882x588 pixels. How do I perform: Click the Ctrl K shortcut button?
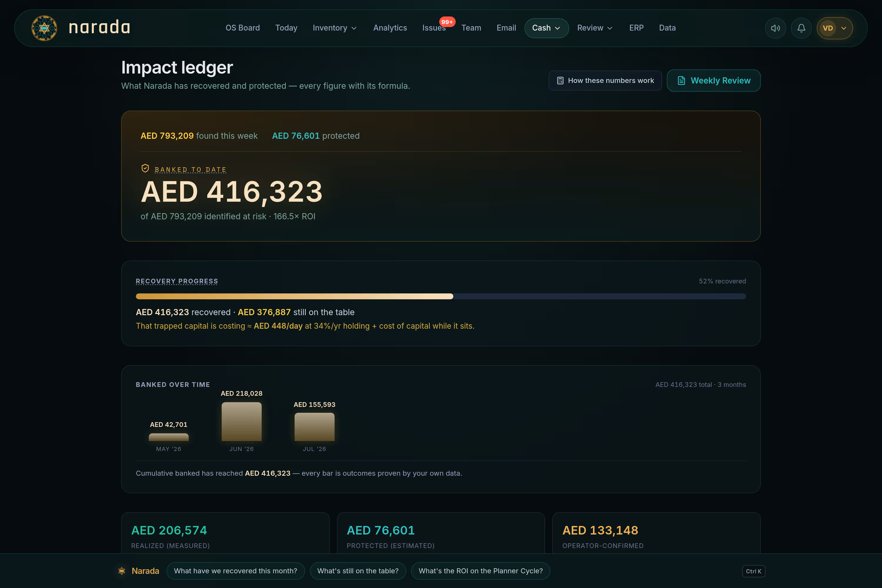coord(753,571)
